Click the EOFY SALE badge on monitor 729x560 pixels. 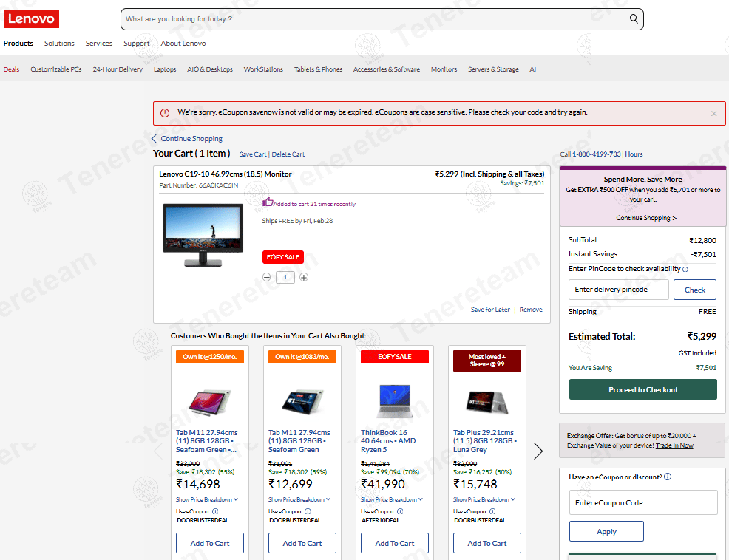click(x=282, y=257)
